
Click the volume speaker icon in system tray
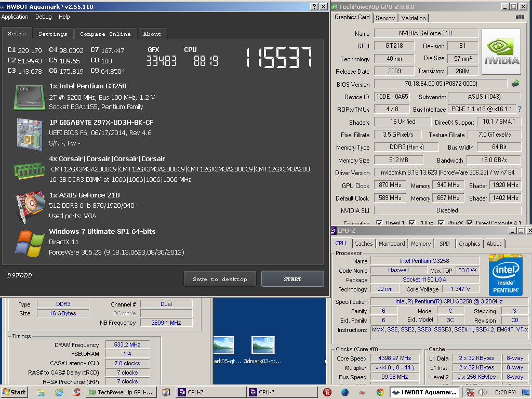coord(482,392)
